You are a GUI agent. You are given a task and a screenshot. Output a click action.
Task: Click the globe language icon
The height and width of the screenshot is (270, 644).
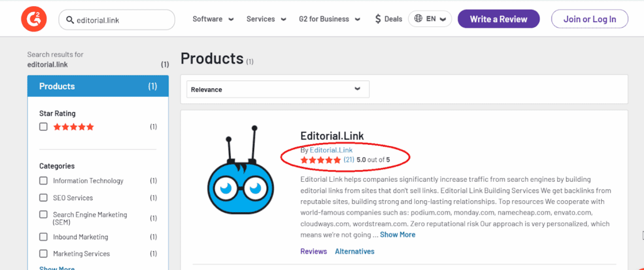[418, 19]
